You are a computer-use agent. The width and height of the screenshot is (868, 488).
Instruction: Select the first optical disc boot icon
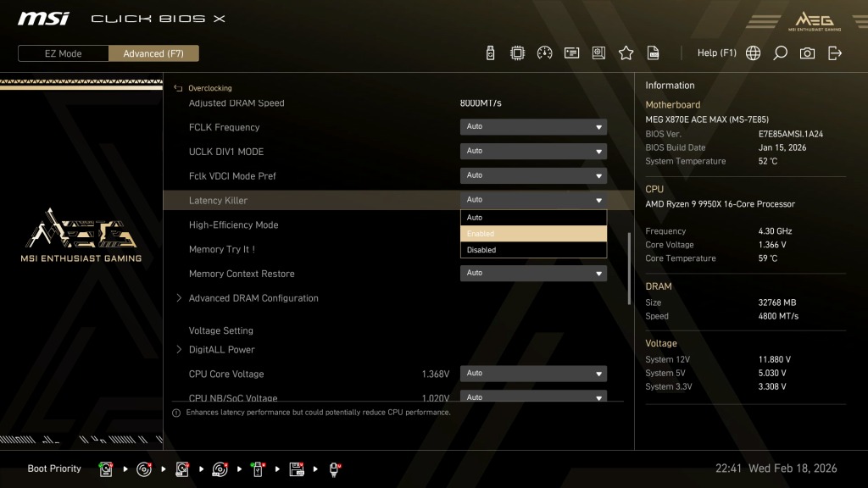(144, 469)
